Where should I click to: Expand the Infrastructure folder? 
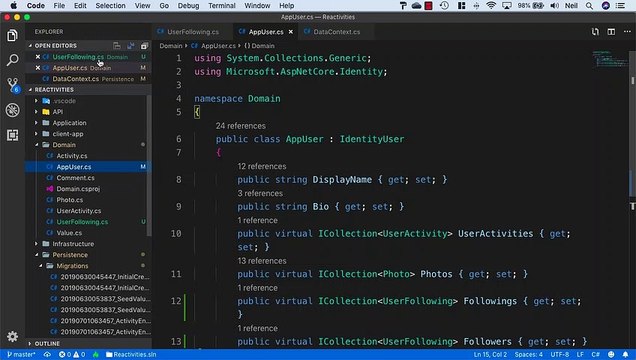point(36,244)
